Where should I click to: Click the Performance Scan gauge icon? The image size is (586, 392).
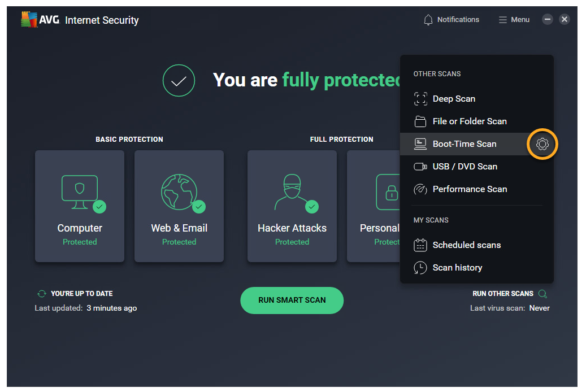(420, 189)
